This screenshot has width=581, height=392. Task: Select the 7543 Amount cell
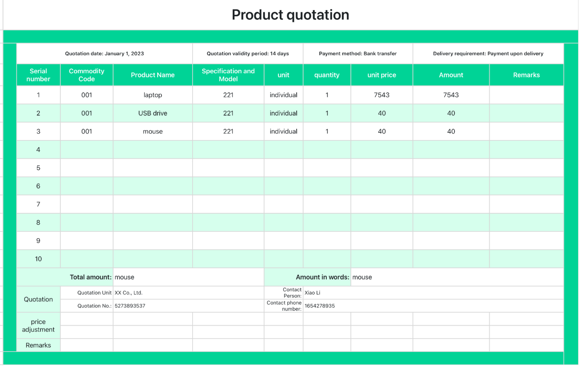451,95
